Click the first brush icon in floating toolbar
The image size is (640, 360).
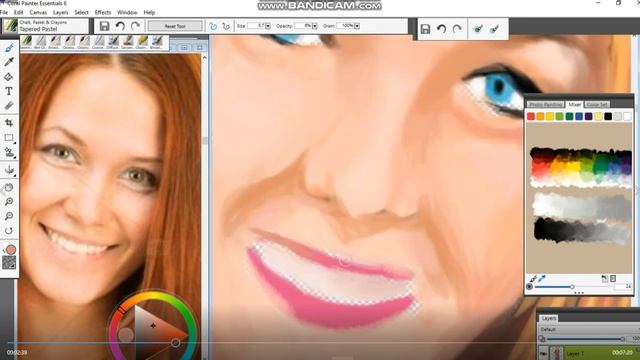[478, 29]
